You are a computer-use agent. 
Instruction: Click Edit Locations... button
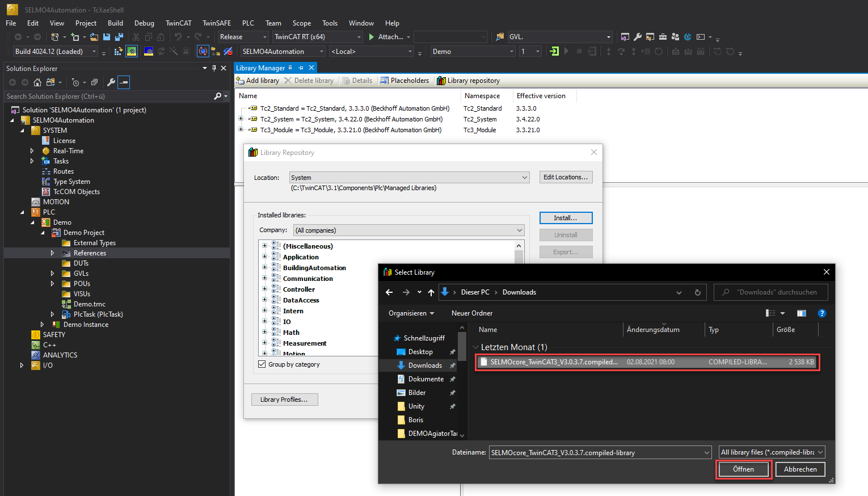566,177
